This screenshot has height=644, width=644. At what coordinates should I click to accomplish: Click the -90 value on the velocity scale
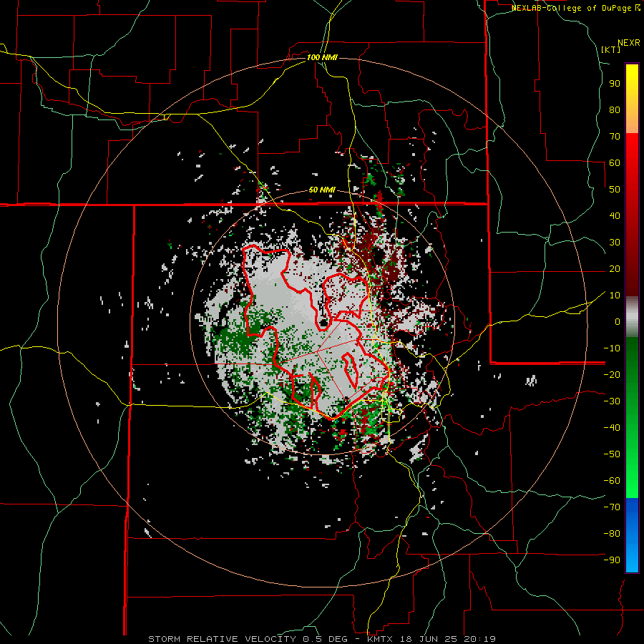tap(612, 560)
